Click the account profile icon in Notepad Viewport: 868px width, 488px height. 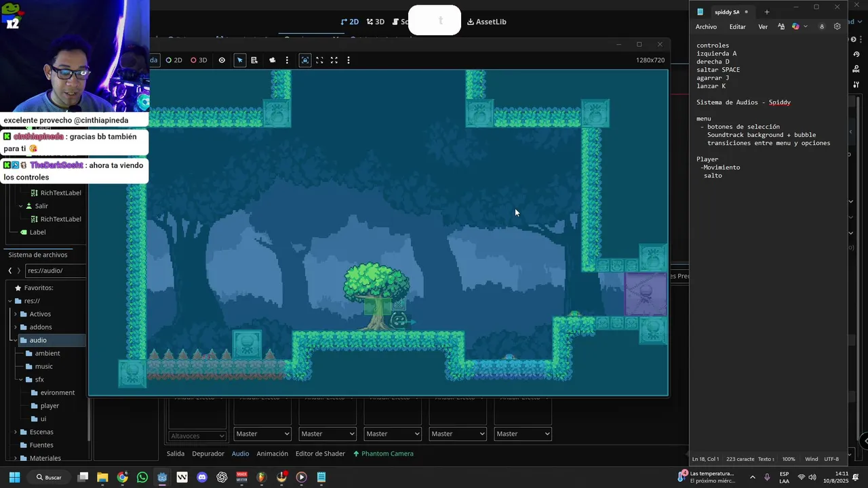(822, 27)
